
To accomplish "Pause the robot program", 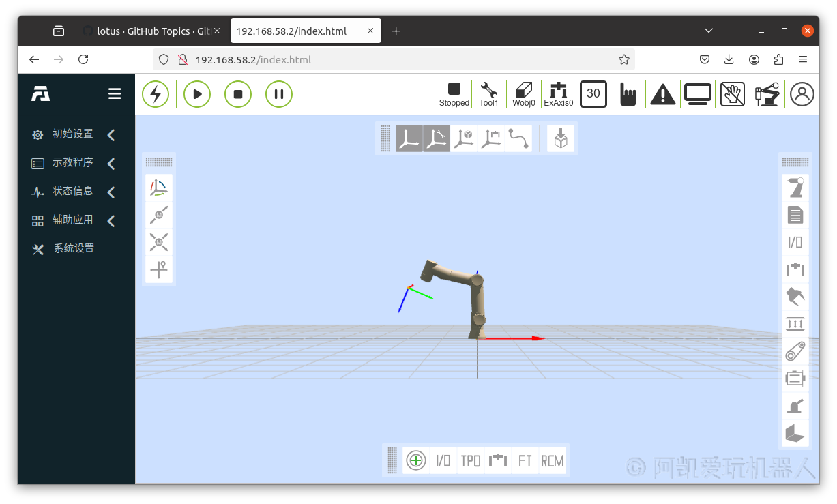I will click(x=279, y=94).
